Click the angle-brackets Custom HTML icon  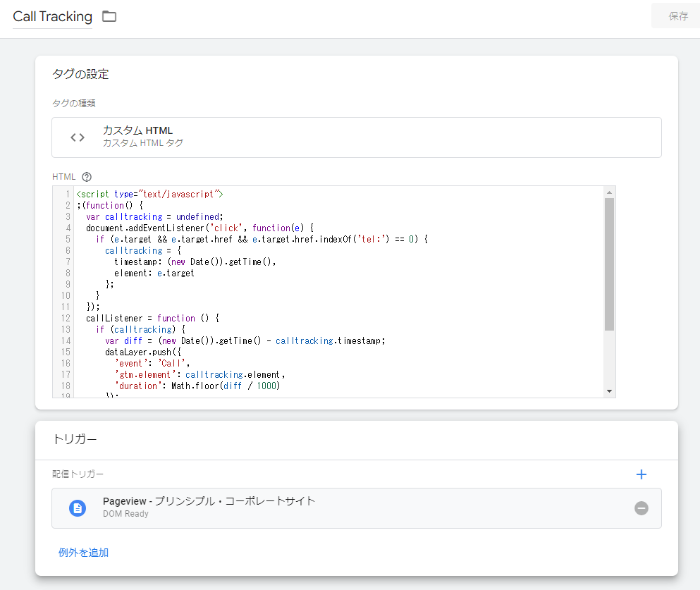[78, 137]
